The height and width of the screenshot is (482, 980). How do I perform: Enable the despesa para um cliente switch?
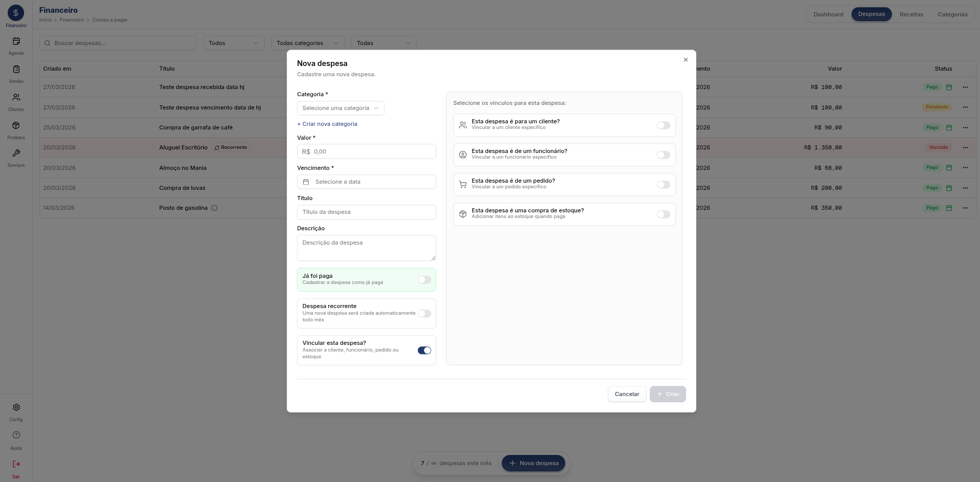[x=664, y=125]
